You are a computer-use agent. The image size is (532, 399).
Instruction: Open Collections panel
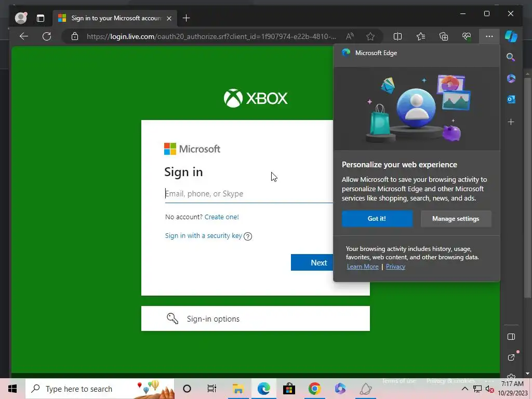[x=444, y=36]
